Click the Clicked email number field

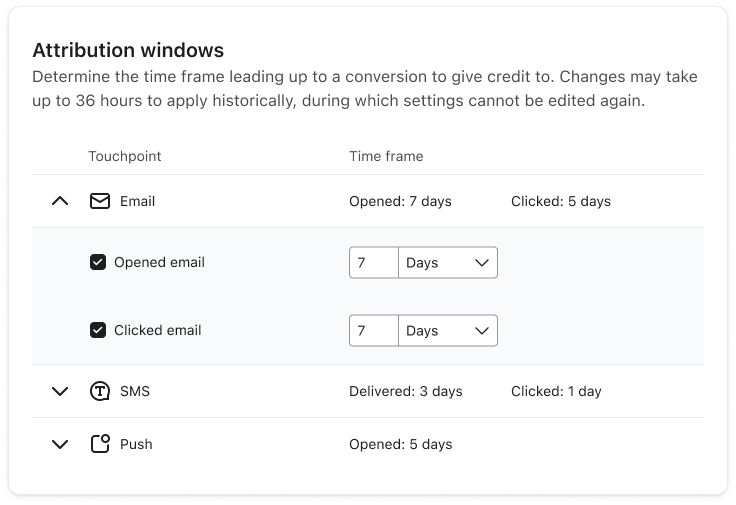[x=373, y=330]
